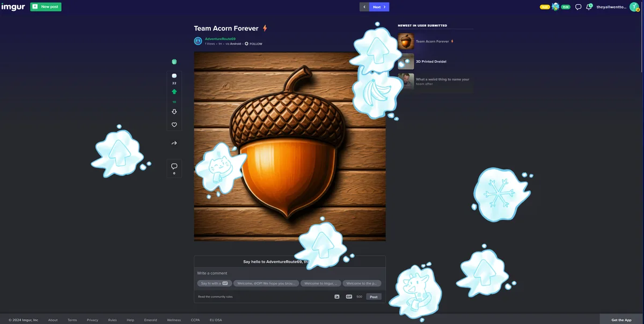
Task: Open the acorn image
Action: (290, 146)
